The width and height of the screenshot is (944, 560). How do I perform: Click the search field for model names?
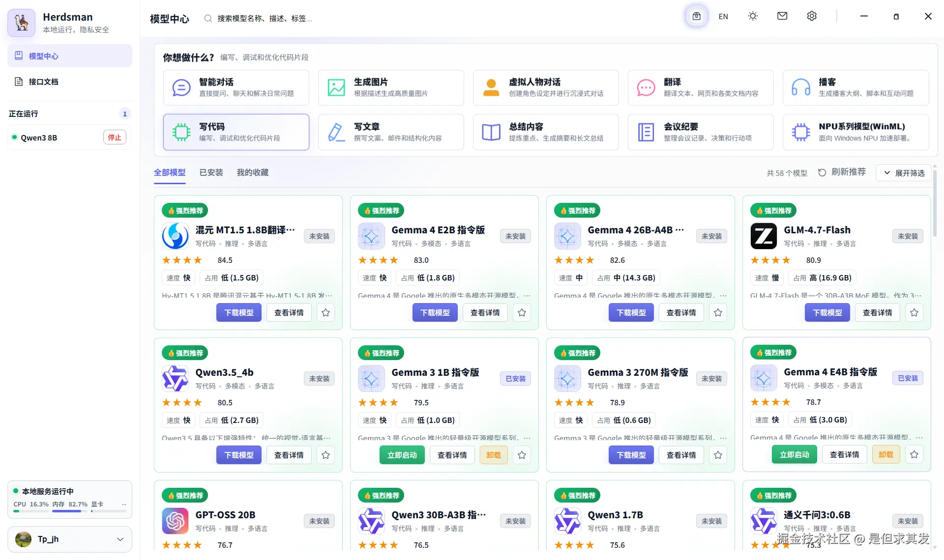[264, 18]
